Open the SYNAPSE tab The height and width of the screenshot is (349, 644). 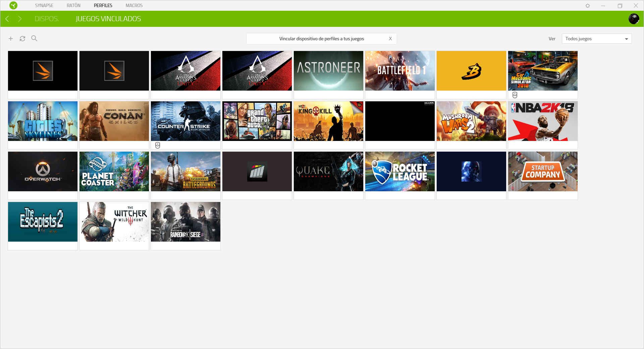click(44, 5)
